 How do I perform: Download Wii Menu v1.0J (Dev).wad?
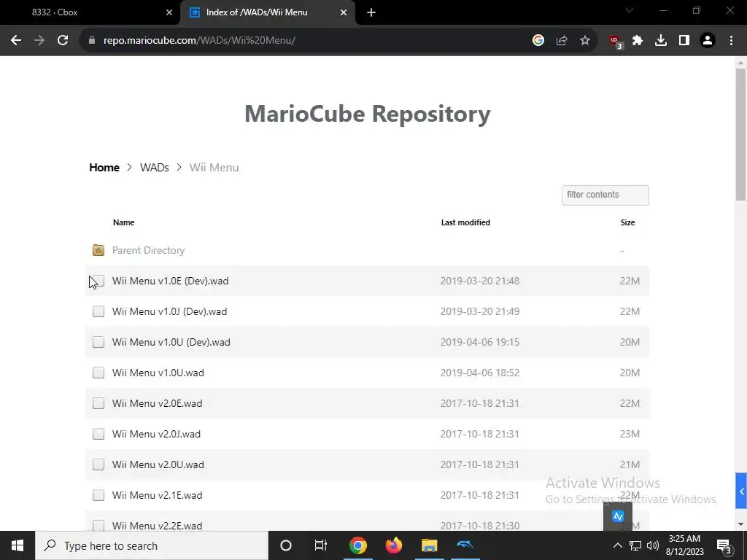tap(169, 311)
